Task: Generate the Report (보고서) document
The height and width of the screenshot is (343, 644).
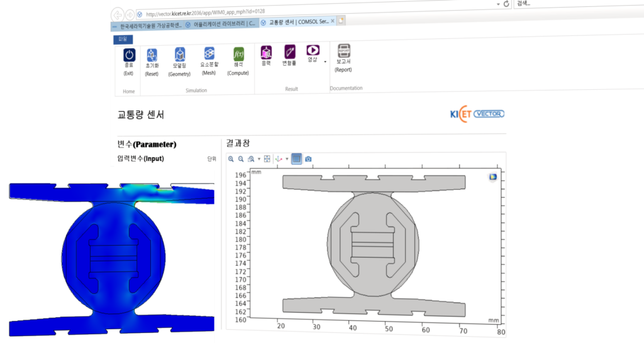Action: [343, 52]
